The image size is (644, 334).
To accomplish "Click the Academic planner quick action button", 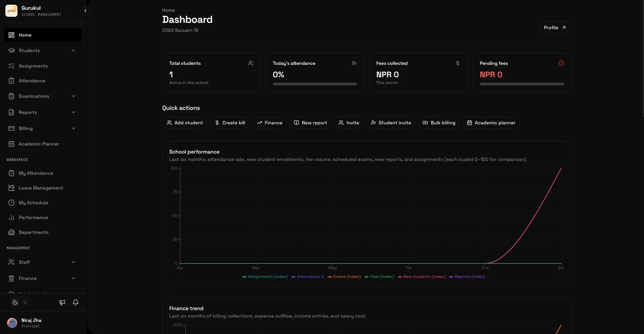I will [491, 123].
